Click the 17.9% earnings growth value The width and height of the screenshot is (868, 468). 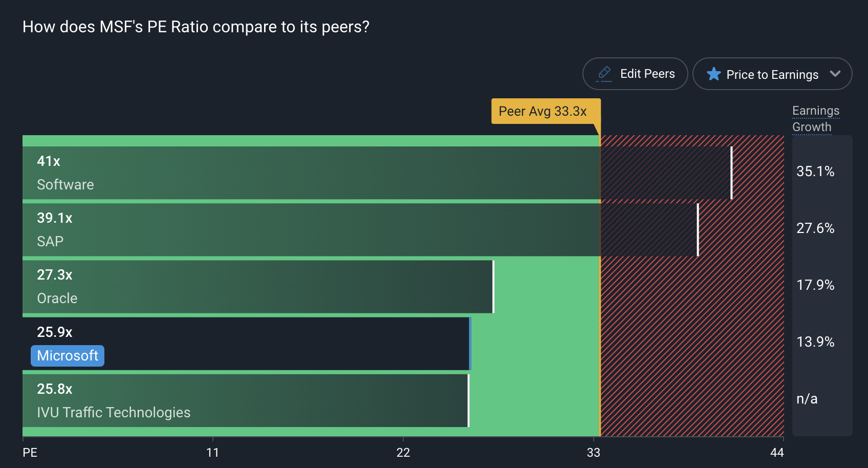[x=815, y=285]
